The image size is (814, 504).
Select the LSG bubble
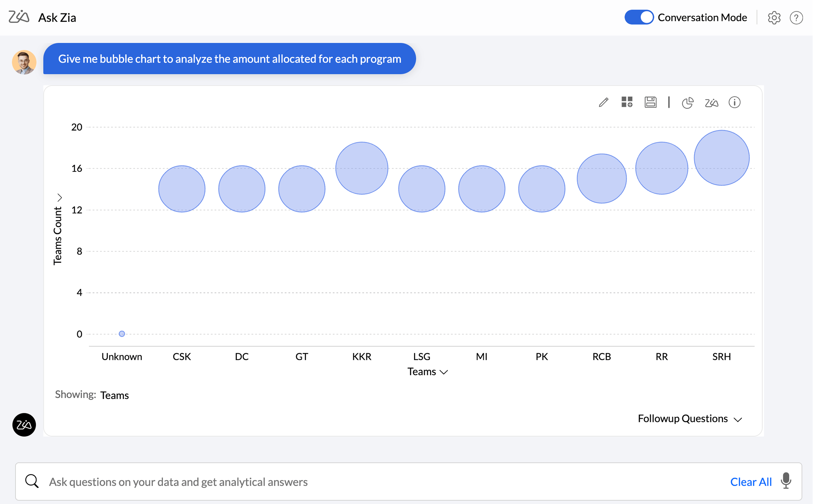click(422, 189)
